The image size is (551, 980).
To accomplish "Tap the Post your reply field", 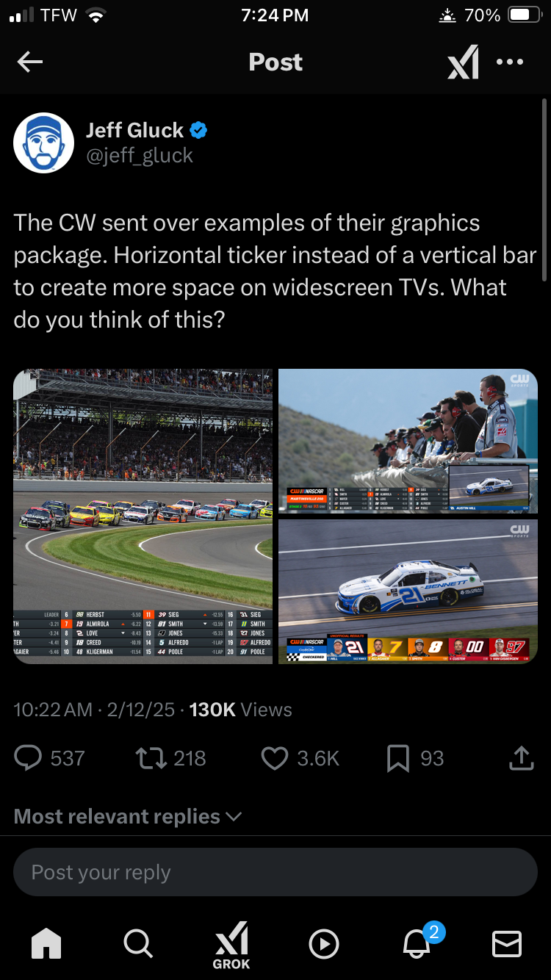I will coord(275,872).
